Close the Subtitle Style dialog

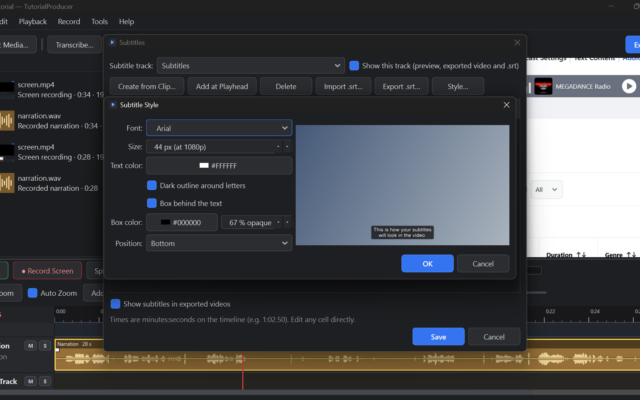click(x=507, y=105)
